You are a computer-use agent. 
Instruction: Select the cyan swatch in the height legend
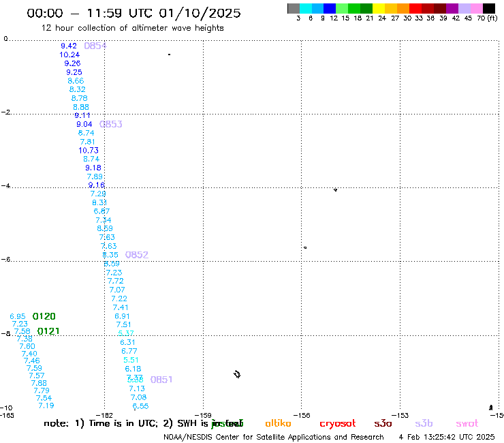tap(306, 8)
